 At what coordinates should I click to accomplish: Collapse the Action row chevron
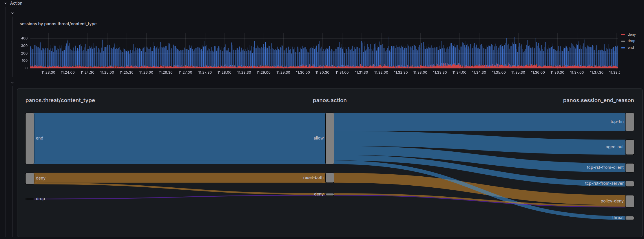(6, 3)
